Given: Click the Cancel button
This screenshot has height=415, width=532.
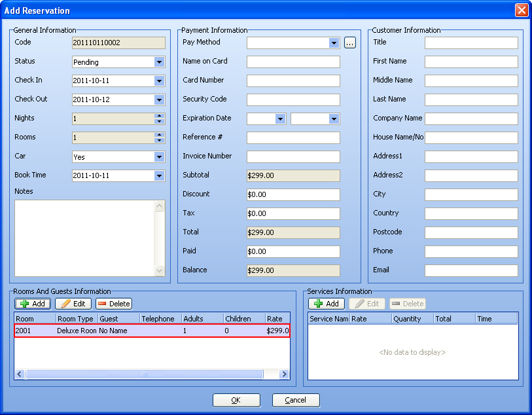Looking at the screenshot, I should click(296, 400).
